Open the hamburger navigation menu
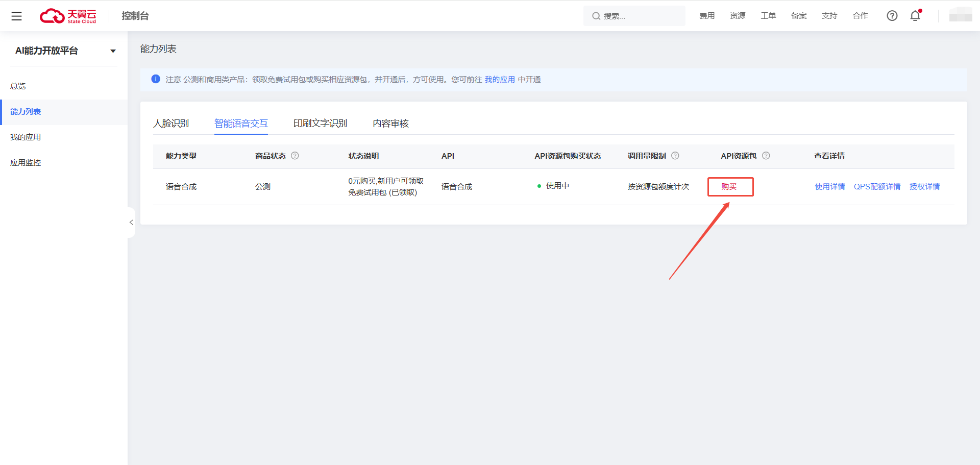This screenshot has height=465, width=980. pos(16,16)
